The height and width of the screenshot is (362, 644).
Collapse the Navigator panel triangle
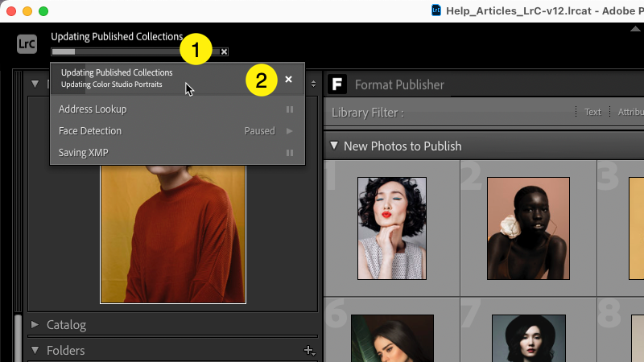point(35,84)
